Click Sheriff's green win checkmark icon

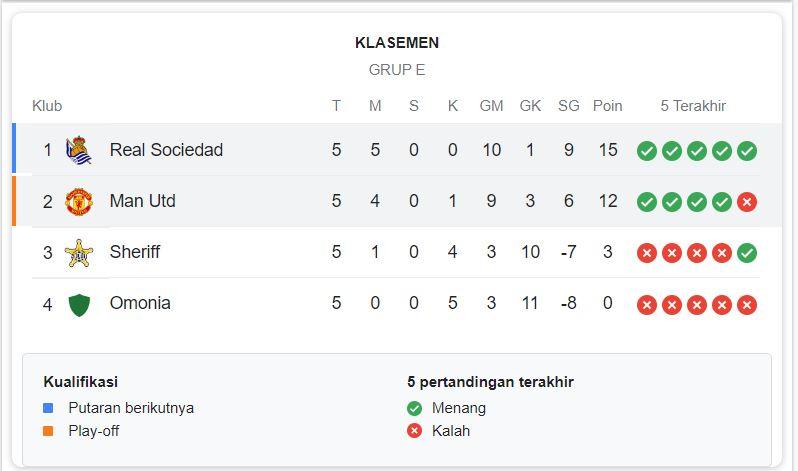(x=747, y=253)
